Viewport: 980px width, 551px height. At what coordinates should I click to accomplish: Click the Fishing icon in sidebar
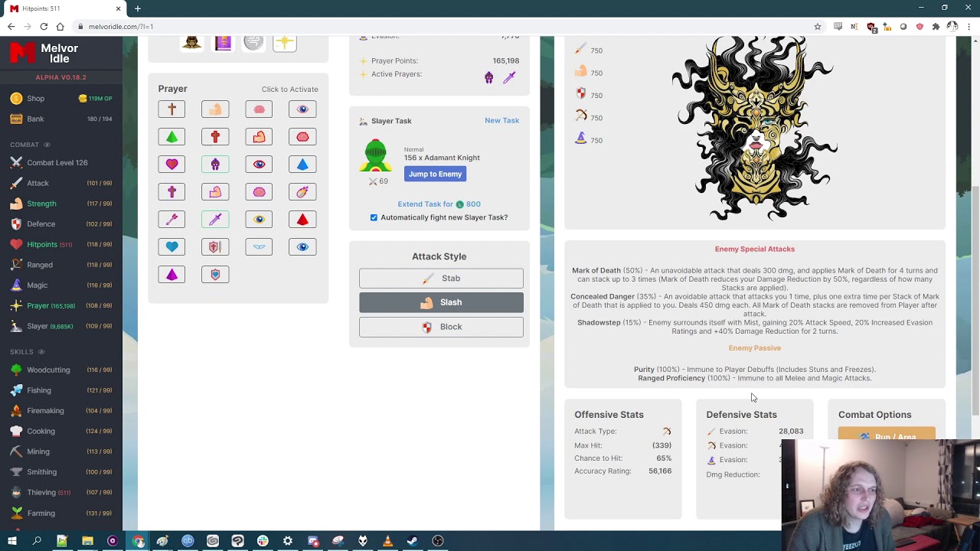(x=16, y=390)
